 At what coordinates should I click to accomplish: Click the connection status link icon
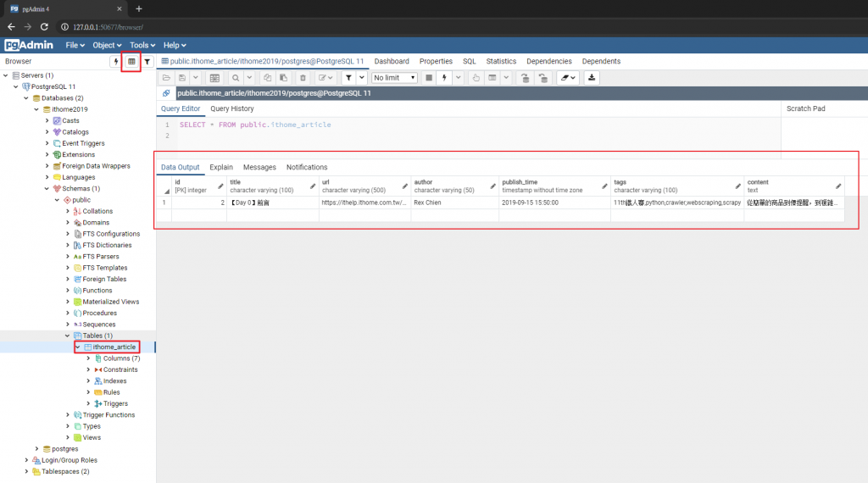click(x=166, y=93)
